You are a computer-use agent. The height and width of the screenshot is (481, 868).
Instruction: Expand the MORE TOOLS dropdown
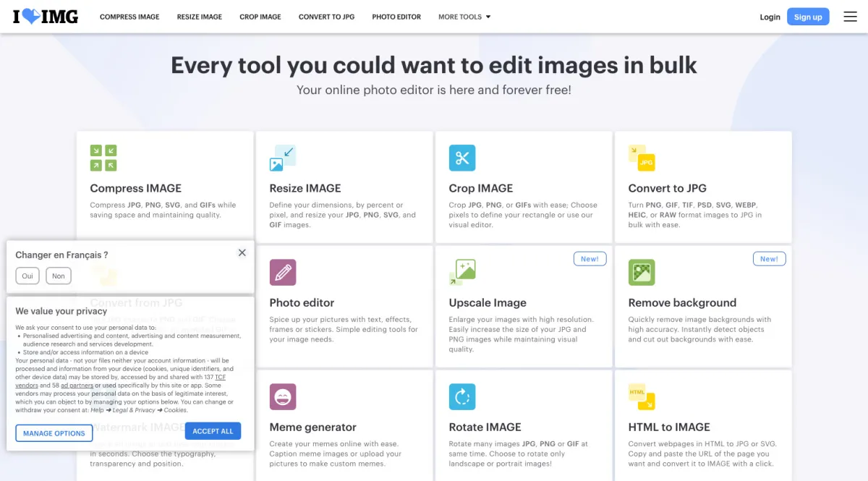pyautogui.click(x=464, y=17)
